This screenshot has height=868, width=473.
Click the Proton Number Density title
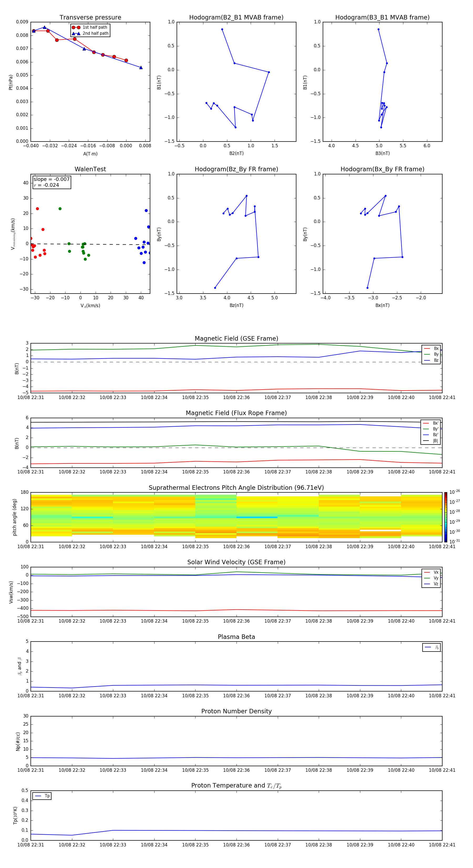236,711
